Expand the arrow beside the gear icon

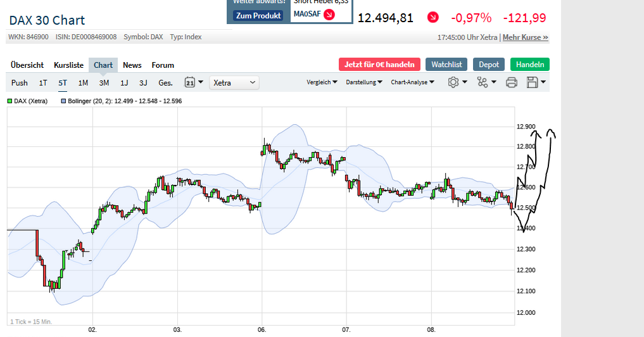point(465,82)
